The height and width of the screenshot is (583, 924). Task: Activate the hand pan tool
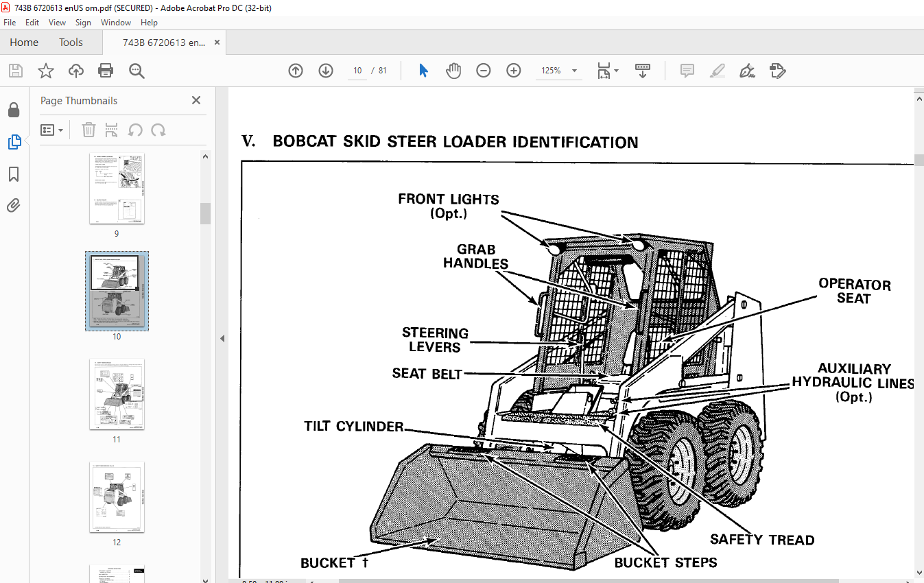click(453, 71)
